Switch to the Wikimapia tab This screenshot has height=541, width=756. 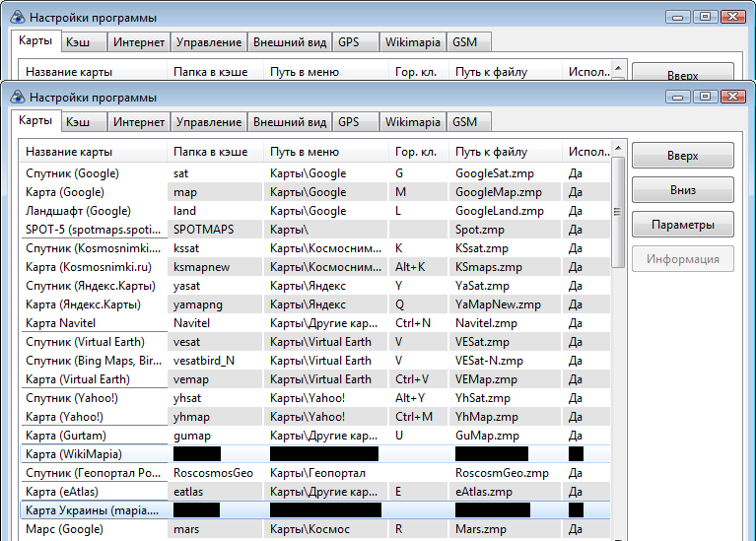pyautogui.click(x=412, y=122)
